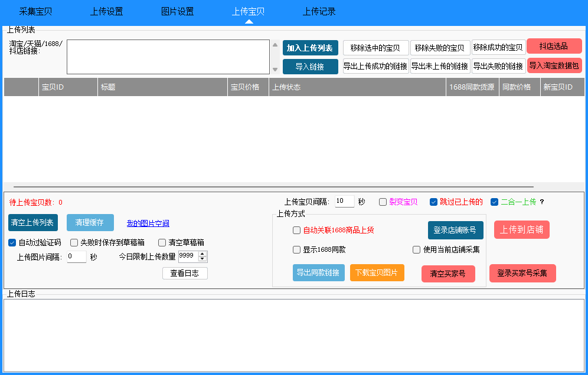Click 清理缓存 to clear cache
The height and width of the screenshot is (375, 588).
click(90, 223)
